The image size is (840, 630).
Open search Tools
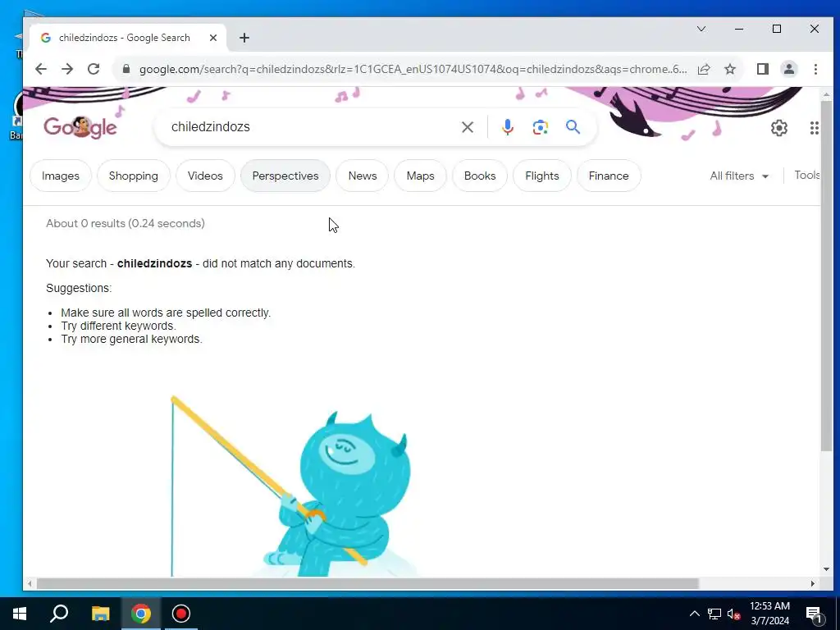point(807,176)
